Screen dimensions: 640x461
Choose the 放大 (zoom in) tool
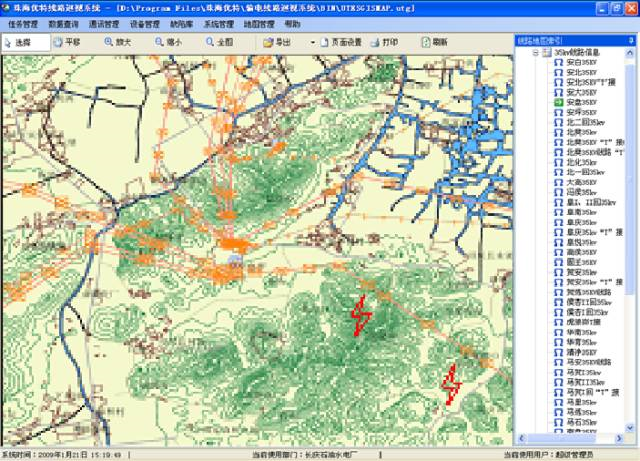117,43
